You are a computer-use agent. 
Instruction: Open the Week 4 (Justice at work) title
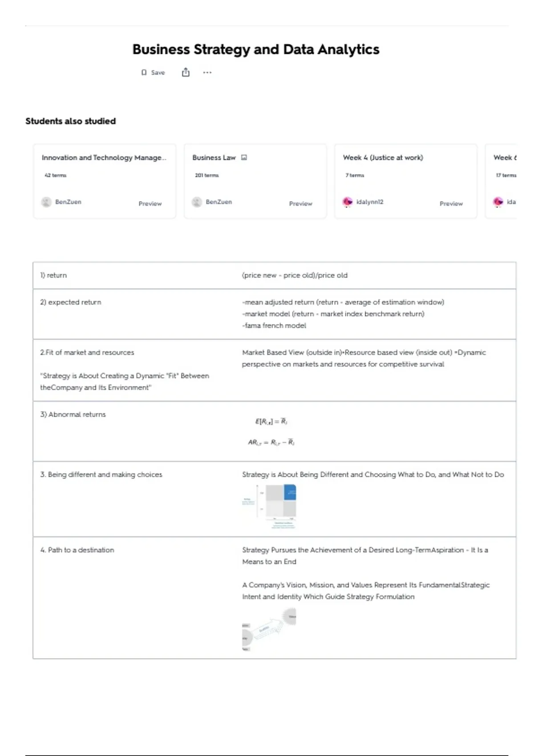pos(383,157)
